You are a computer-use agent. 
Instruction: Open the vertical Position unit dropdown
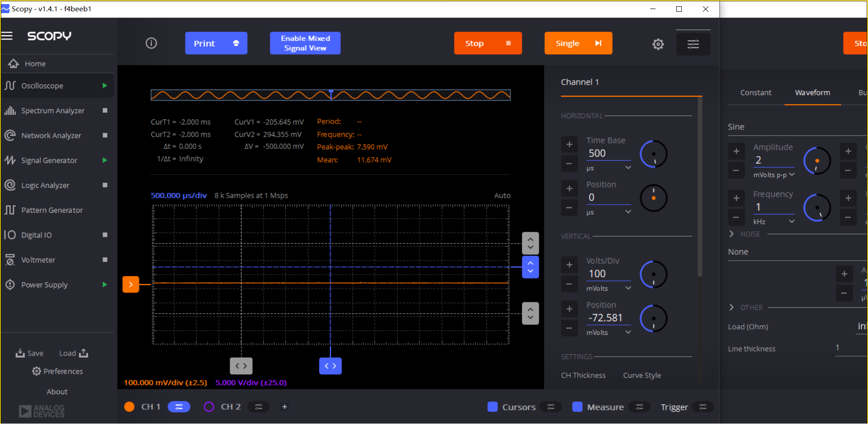609,332
